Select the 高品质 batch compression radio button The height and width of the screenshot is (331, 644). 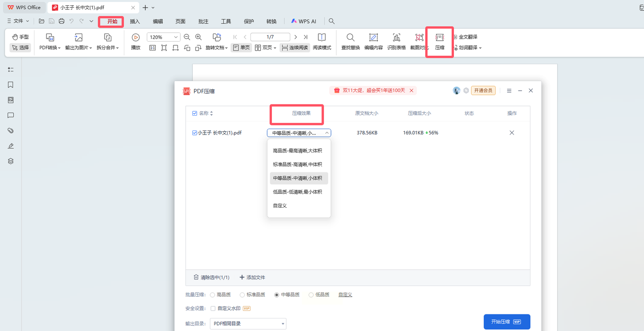click(x=212, y=295)
